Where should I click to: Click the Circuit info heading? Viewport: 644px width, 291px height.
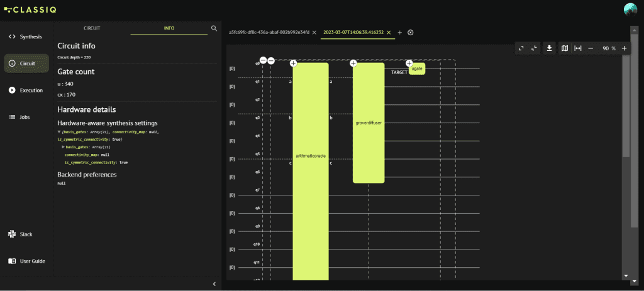click(x=76, y=46)
